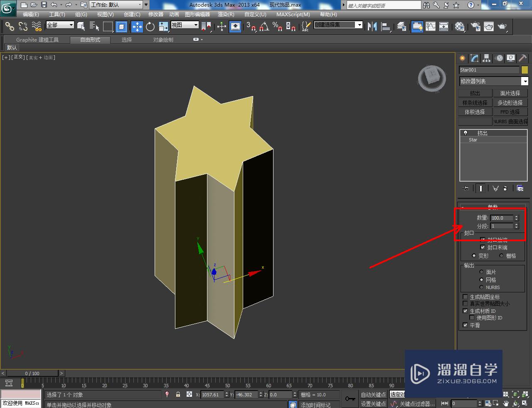532x408 pixels.
Task: Select the Link tool in main toolbar
Action: pos(10,26)
